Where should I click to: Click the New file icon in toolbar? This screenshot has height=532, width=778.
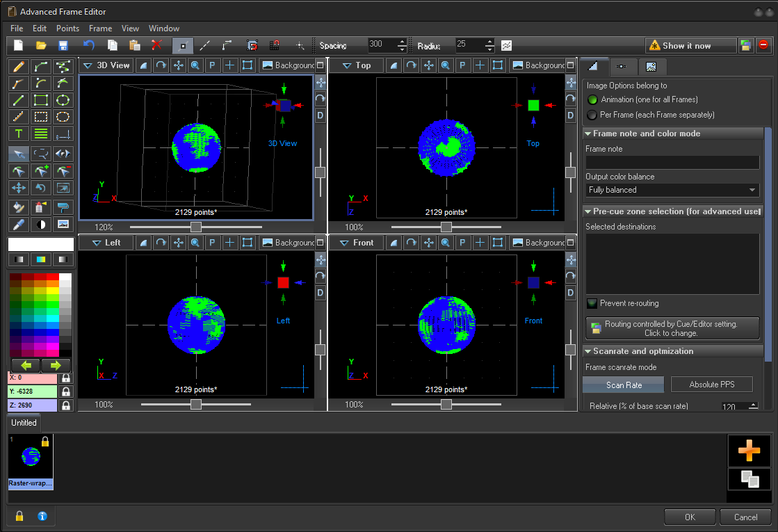pyautogui.click(x=18, y=46)
